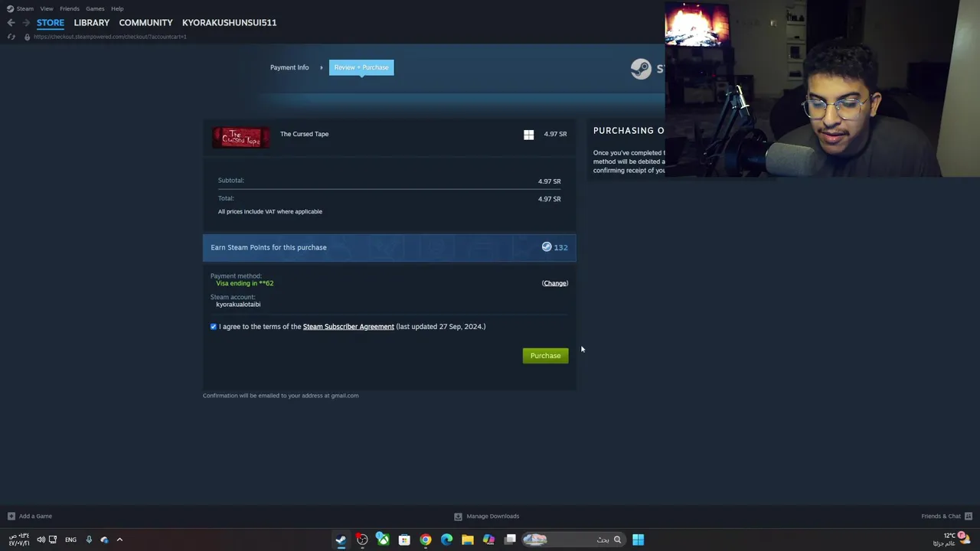Go back to Payment Info step
This screenshot has height=551, width=980.
[x=289, y=67]
